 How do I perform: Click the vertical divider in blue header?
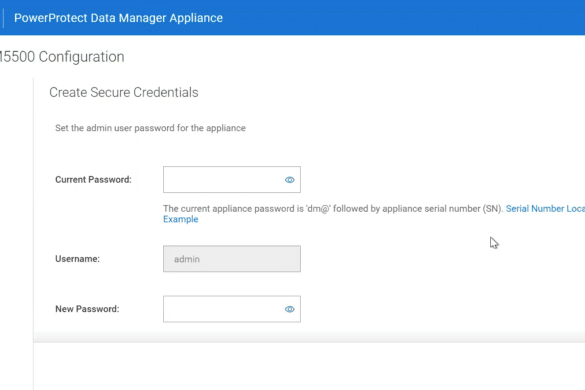click(3, 18)
